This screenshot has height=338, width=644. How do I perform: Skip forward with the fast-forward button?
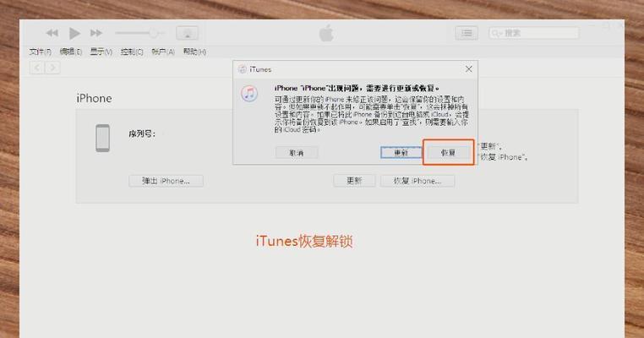pyautogui.click(x=96, y=33)
